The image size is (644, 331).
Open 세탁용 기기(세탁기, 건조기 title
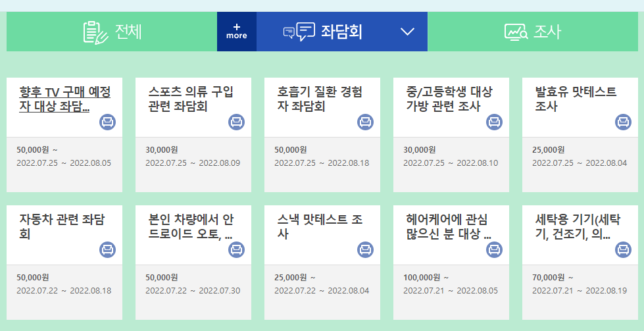577,226
